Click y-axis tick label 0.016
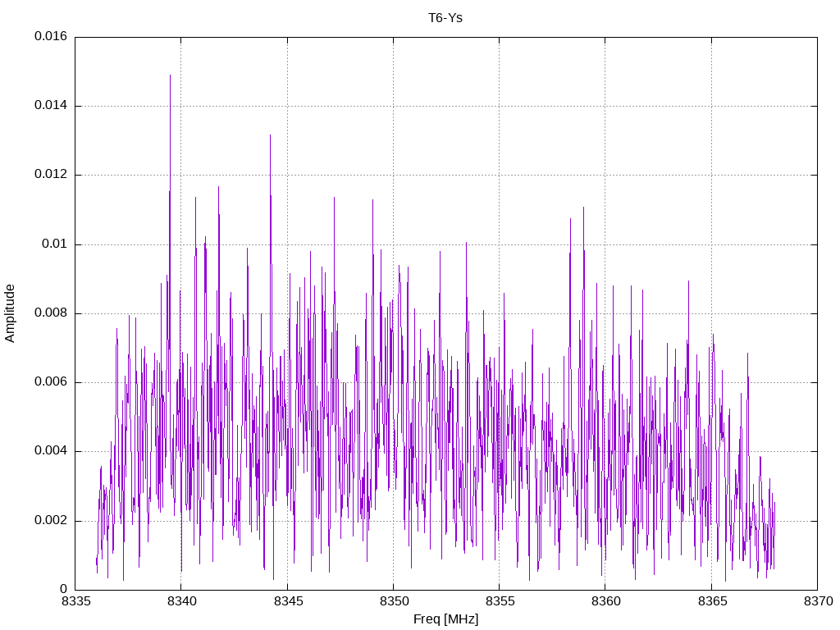 [51, 36]
